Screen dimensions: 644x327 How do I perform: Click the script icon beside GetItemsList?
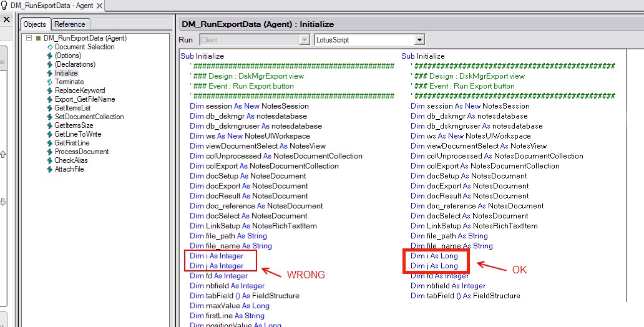click(x=50, y=108)
